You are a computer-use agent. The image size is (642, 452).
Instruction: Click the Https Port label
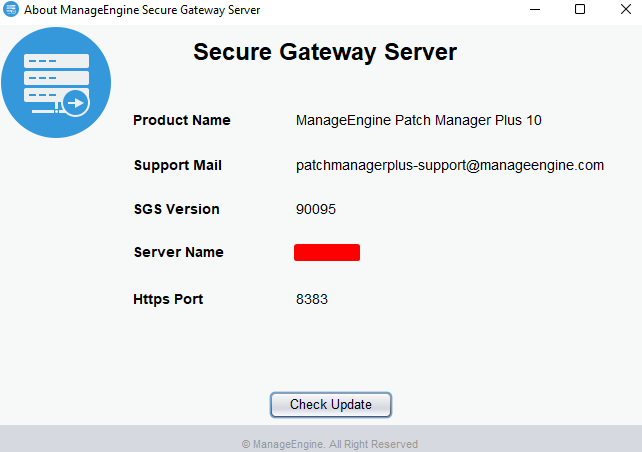pos(168,299)
